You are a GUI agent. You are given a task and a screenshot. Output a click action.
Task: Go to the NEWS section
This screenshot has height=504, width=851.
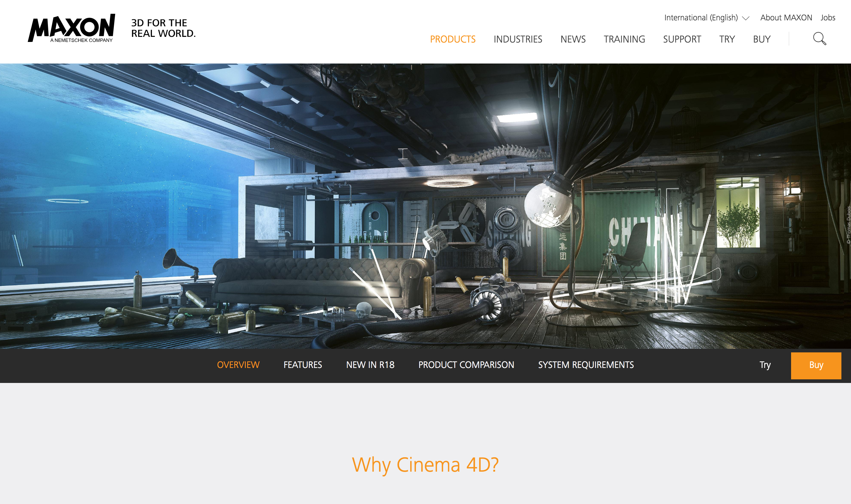coord(573,39)
